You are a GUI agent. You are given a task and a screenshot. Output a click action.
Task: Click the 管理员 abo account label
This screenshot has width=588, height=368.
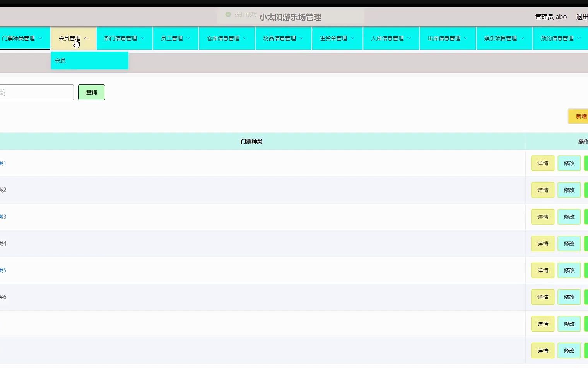(x=551, y=17)
